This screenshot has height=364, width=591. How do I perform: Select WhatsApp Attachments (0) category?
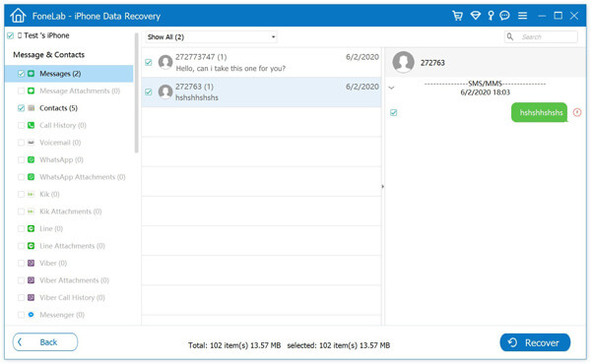click(83, 177)
